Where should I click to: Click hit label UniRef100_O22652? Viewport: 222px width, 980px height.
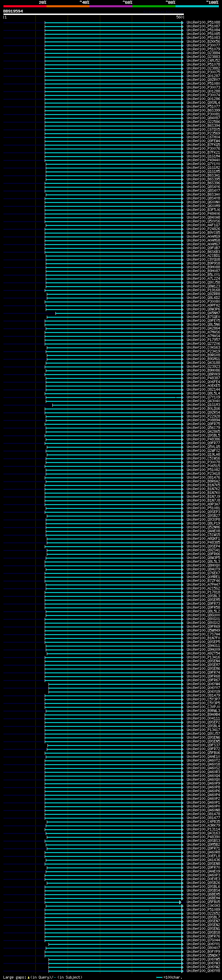pos(203,913)
